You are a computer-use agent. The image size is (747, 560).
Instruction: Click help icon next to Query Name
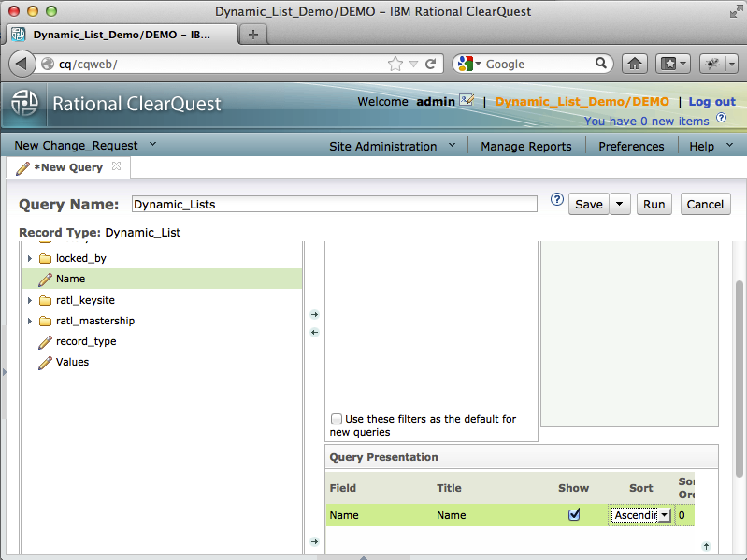tap(556, 199)
